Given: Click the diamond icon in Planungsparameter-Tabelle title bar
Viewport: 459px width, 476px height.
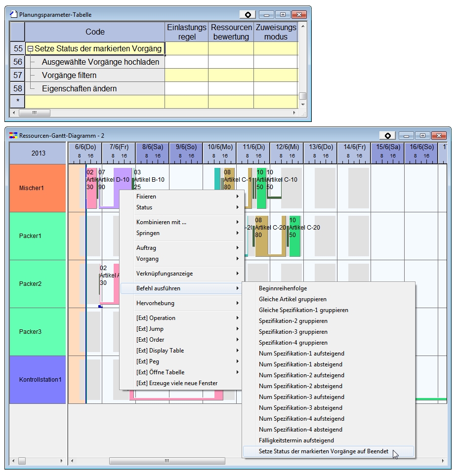Looking at the screenshot, I should click(248, 15).
